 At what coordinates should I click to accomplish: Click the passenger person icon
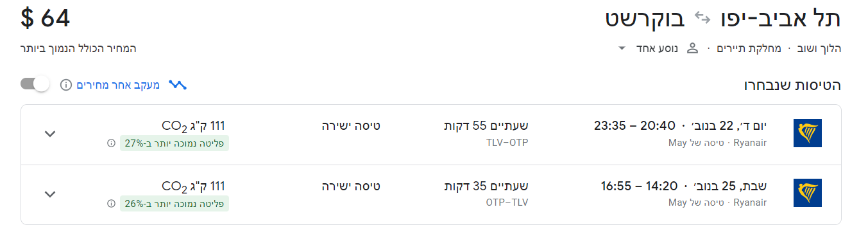692,48
